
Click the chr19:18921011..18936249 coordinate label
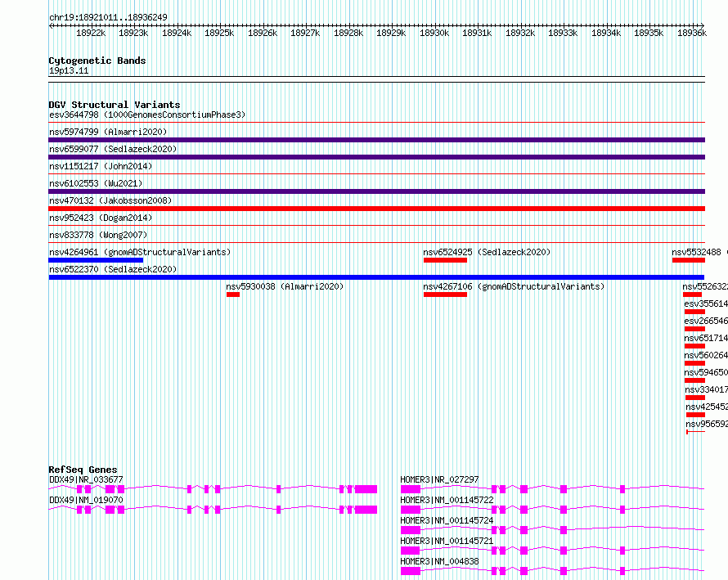(108, 17)
